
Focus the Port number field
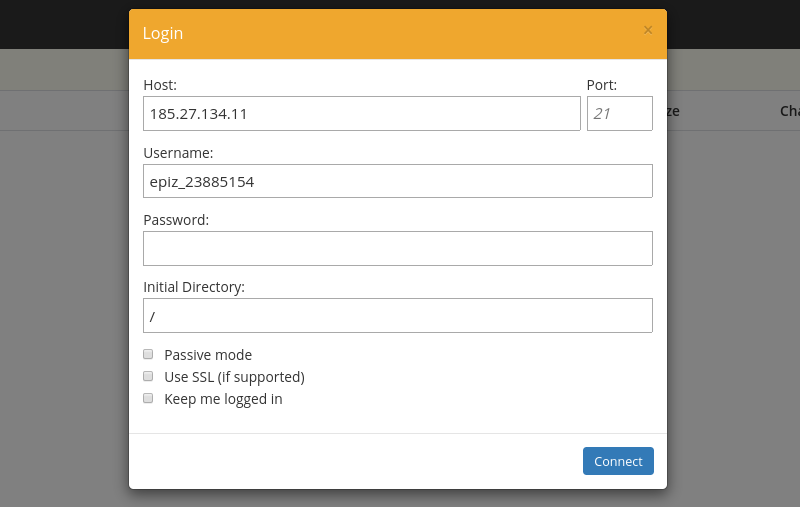pyautogui.click(x=619, y=114)
